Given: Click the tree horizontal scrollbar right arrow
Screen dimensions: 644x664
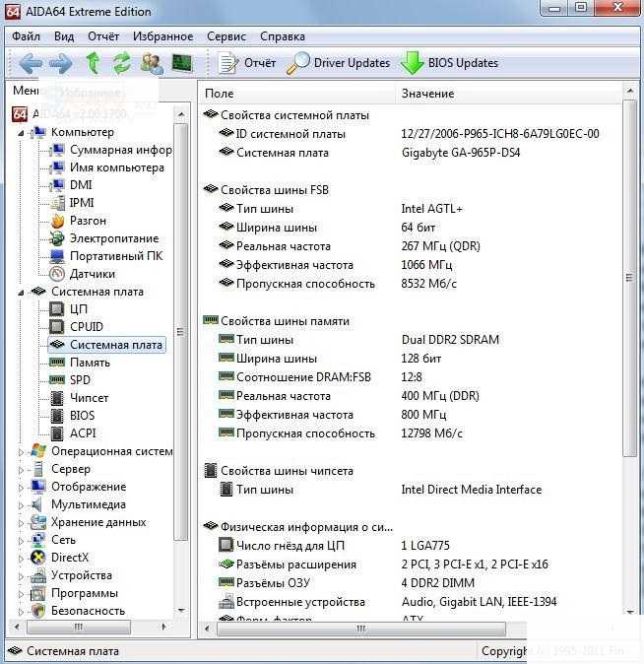Looking at the screenshot, I should [x=163, y=627].
